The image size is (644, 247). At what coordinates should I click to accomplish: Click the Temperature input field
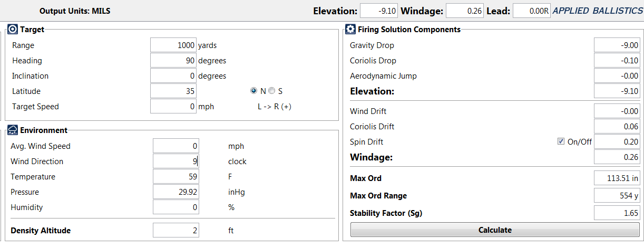(x=176, y=177)
